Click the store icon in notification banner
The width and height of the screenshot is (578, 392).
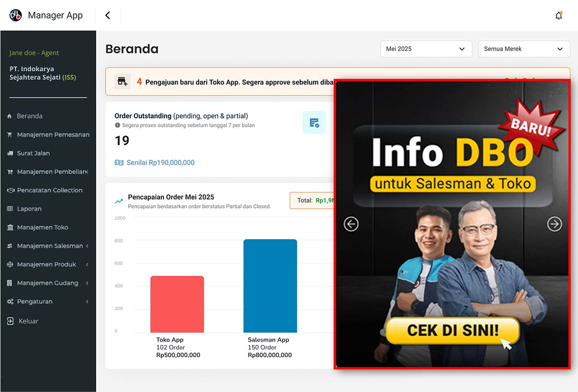[122, 81]
